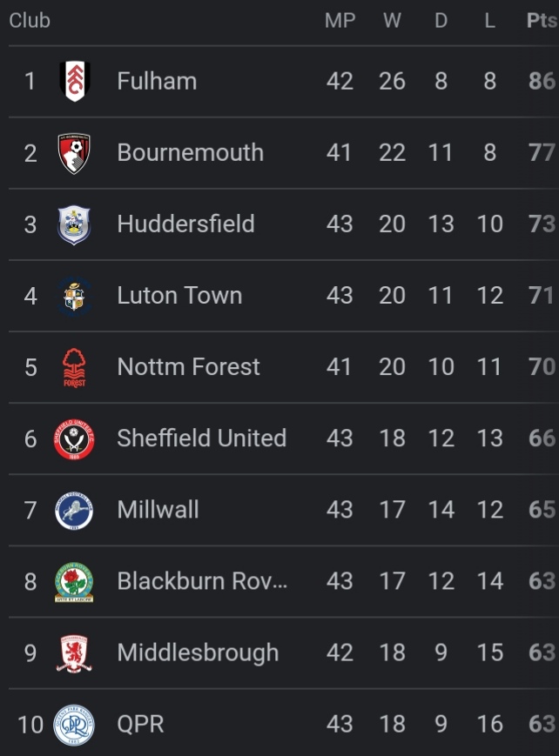
Task: Click the MP column header
Action: 340,21
